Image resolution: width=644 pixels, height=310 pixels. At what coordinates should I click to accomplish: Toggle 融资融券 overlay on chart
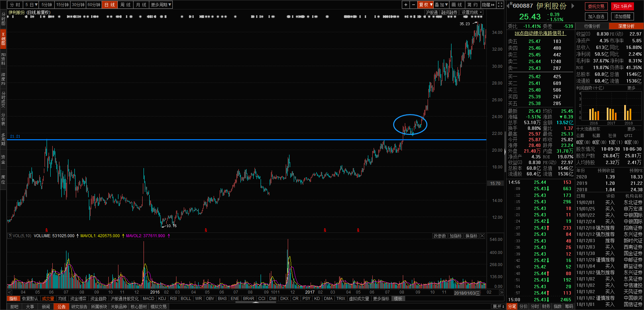[449, 12]
